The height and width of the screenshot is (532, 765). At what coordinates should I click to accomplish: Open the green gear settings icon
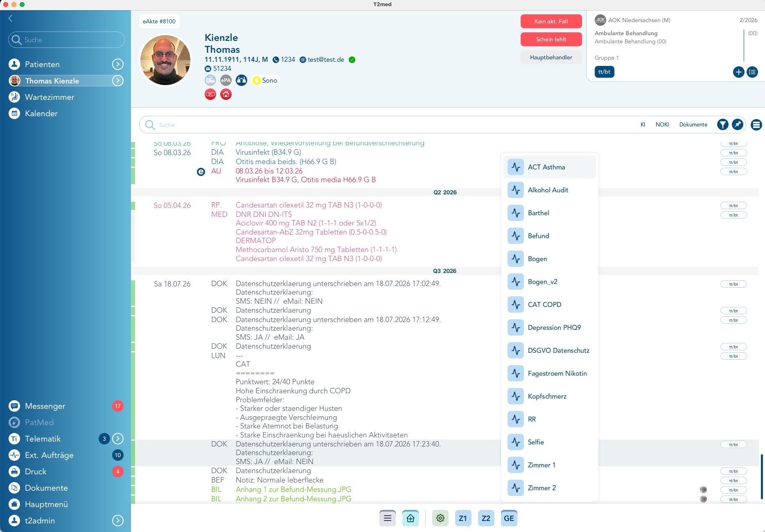440,518
